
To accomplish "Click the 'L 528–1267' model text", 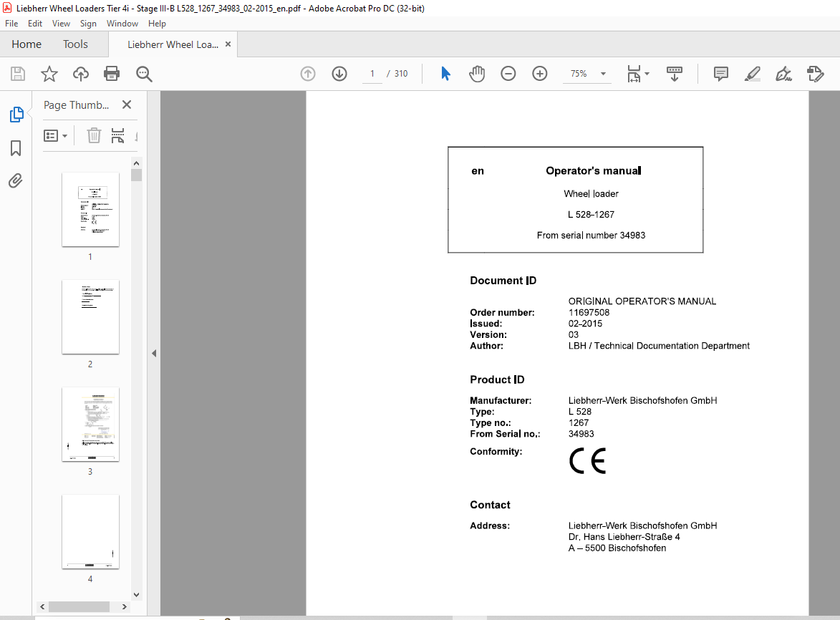I will tap(591, 215).
